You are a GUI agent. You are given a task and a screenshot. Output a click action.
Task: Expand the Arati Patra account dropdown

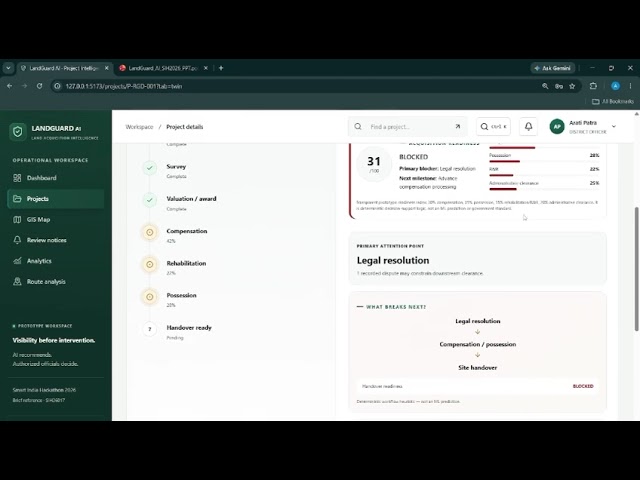click(x=613, y=127)
